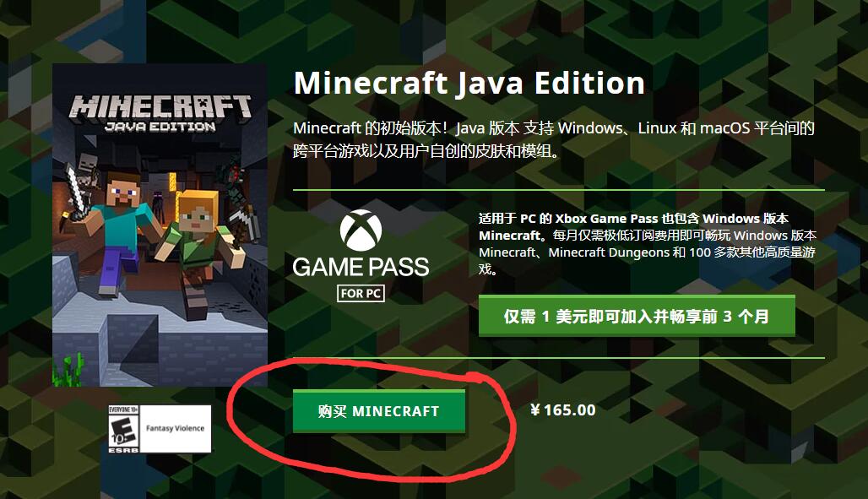The height and width of the screenshot is (499, 868).
Task: Click the JAVA EDITION subtitle on the cover
Action: tap(160, 127)
